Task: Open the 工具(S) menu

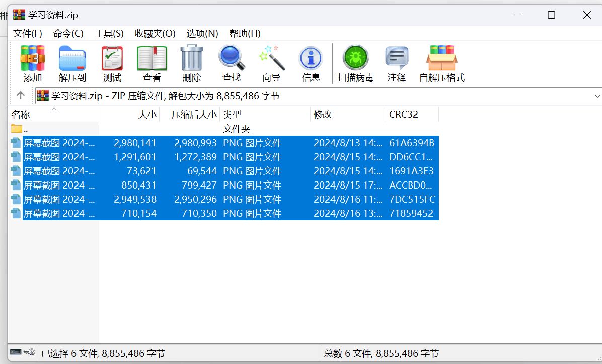Action: (109, 33)
